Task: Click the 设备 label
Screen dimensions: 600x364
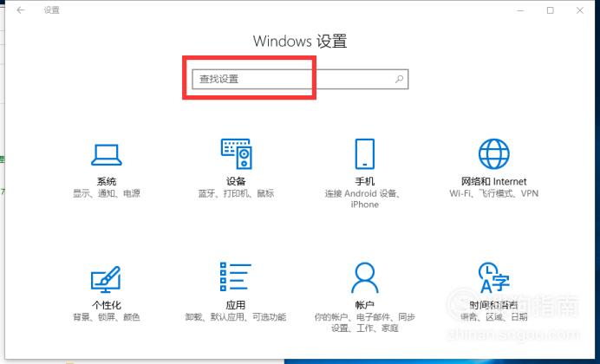Action: [236, 181]
